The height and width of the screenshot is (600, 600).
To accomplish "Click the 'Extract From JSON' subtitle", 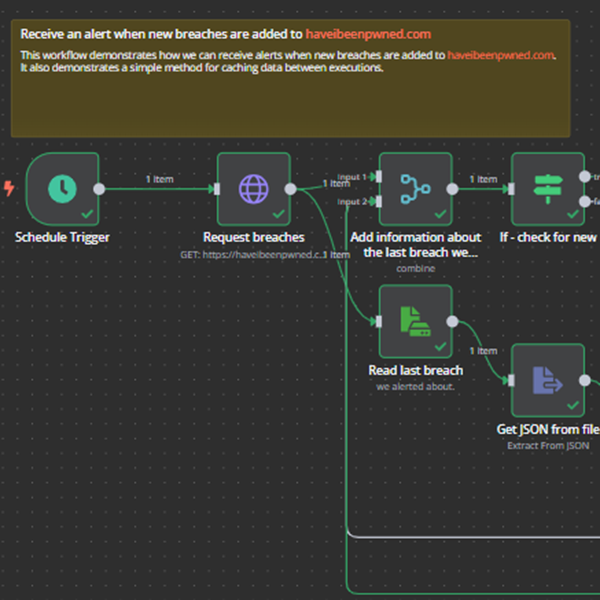I will pos(548,446).
